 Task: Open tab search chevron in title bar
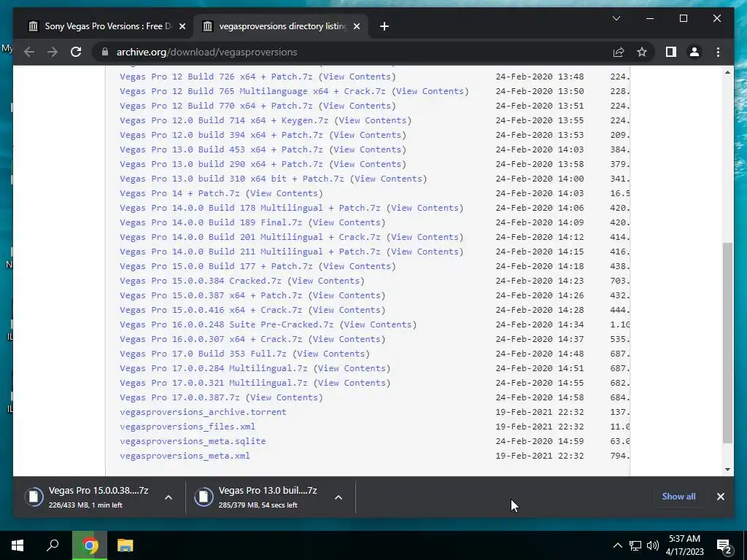(616, 18)
